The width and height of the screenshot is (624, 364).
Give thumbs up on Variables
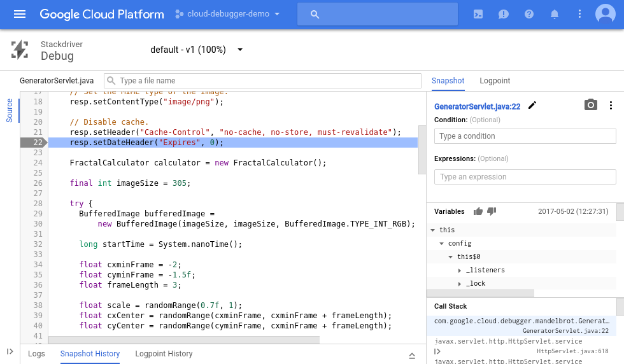point(478,211)
